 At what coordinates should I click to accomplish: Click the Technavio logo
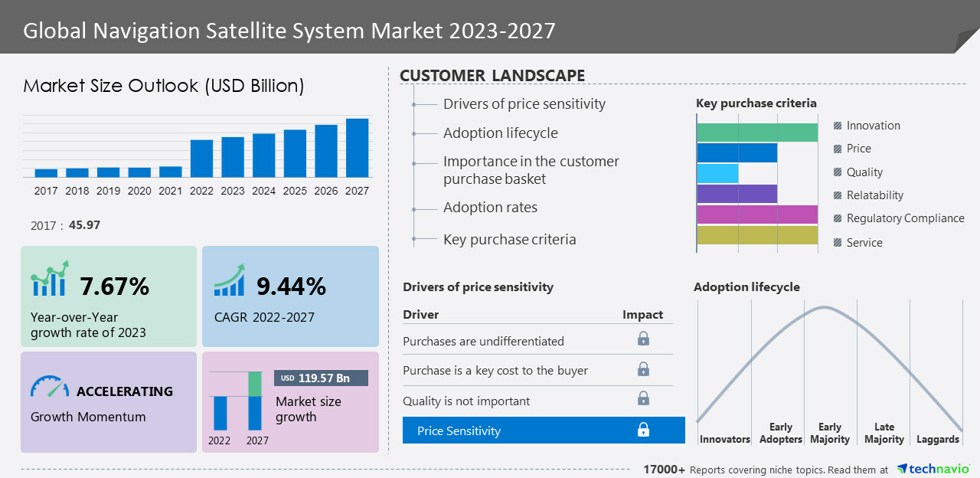[x=933, y=468]
